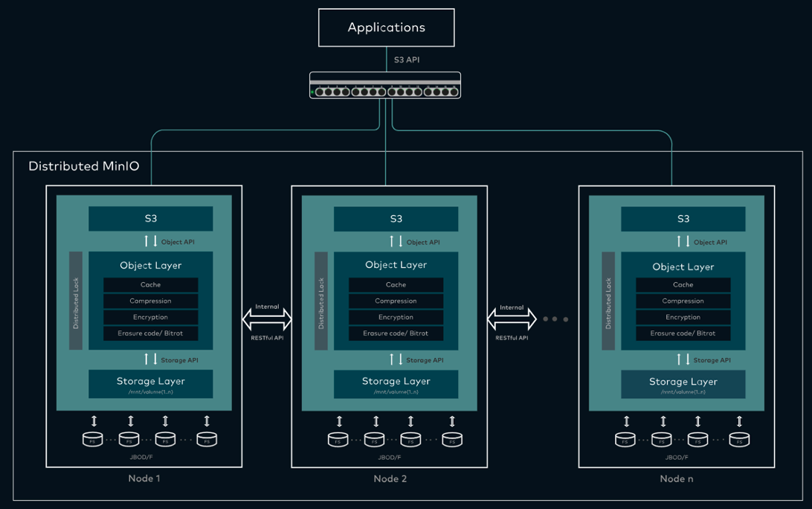
Task: Click JBOD/F label under Node n disks
Action: tap(677, 457)
